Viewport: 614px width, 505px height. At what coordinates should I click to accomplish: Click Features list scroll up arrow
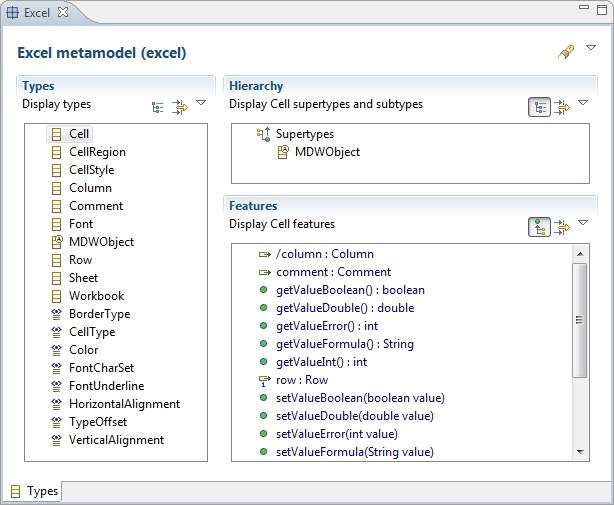580,254
